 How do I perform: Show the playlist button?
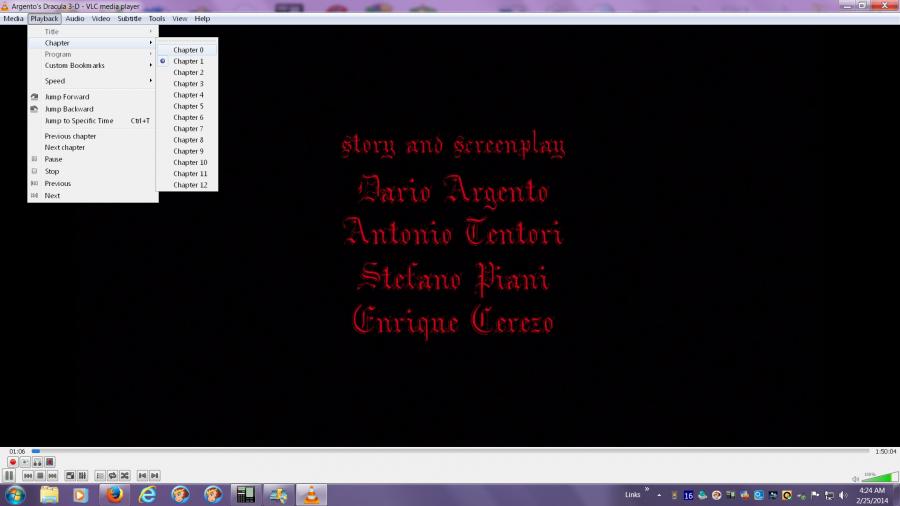(100, 476)
